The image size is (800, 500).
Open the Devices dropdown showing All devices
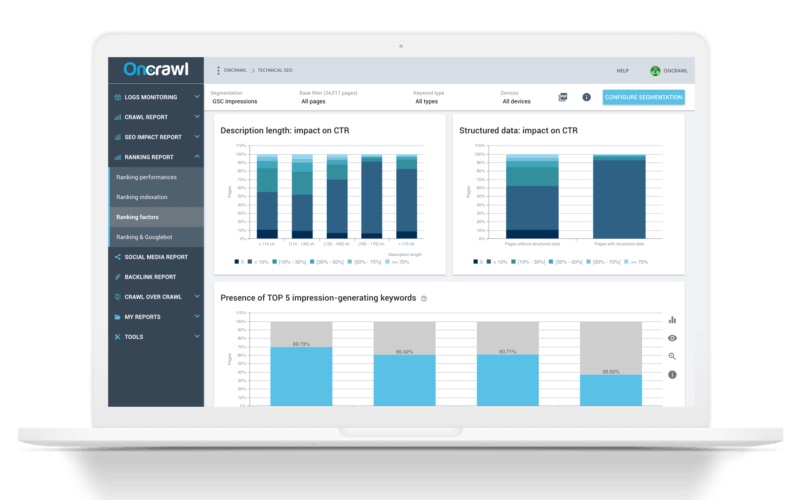point(516,97)
